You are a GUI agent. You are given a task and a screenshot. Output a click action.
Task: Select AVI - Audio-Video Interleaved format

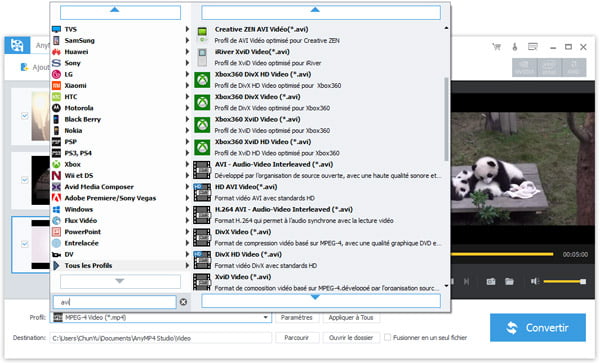318,170
